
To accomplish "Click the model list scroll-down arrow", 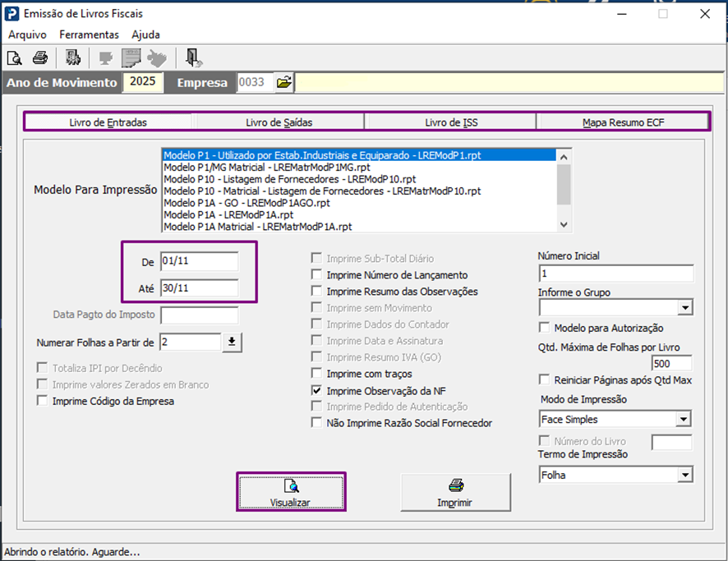I will click(x=564, y=224).
